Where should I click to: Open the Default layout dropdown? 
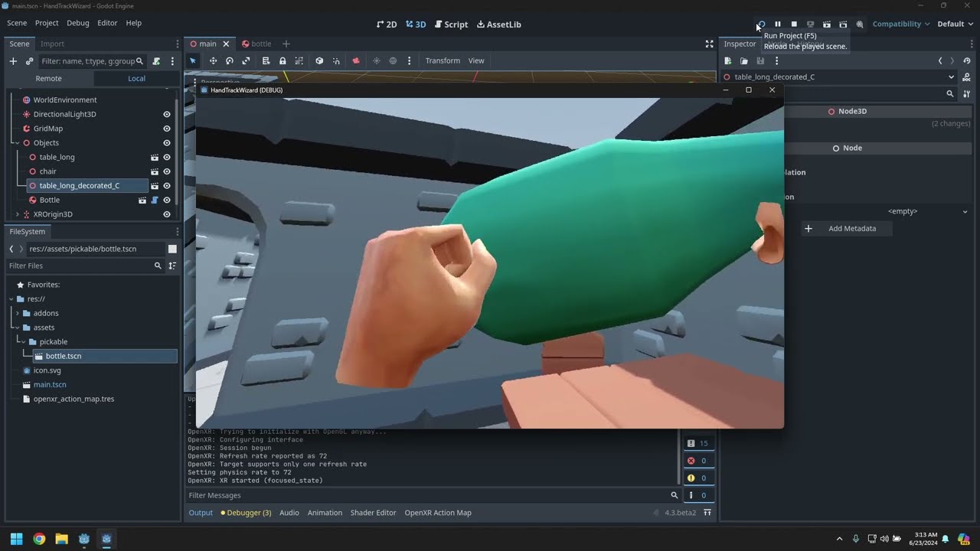(955, 24)
